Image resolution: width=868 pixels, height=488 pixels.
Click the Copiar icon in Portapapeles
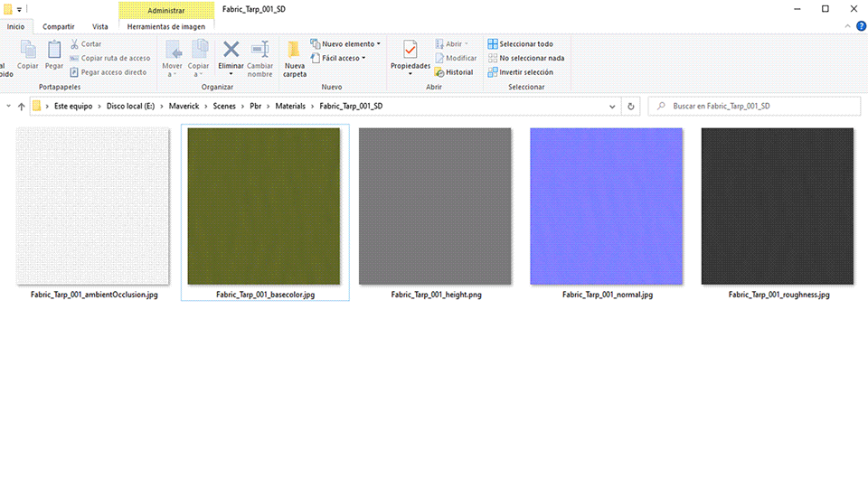point(28,51)
